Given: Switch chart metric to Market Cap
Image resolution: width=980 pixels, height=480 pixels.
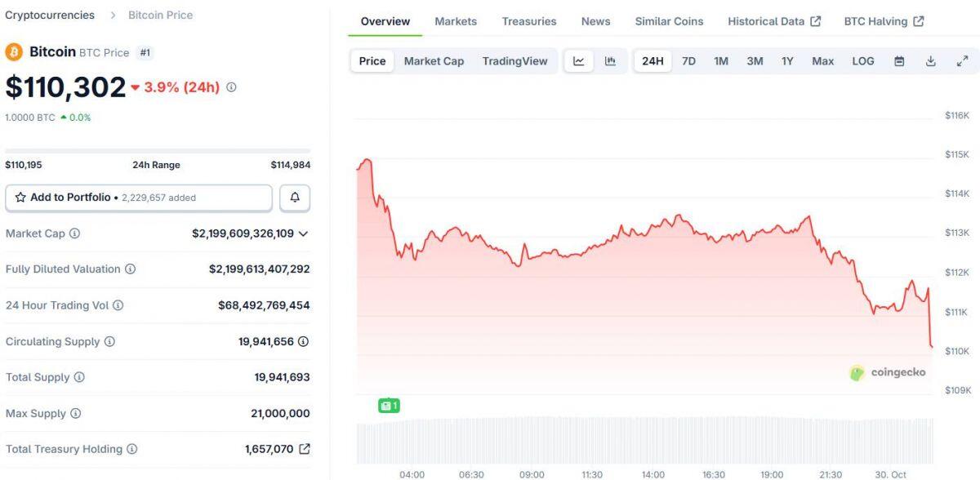Looking at the screenshot, I should pos(434,60).
